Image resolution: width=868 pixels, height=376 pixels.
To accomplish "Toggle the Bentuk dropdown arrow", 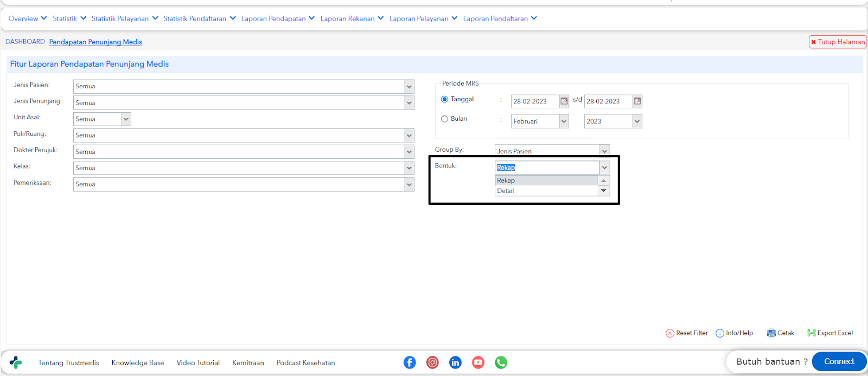I will coord(604,167).
